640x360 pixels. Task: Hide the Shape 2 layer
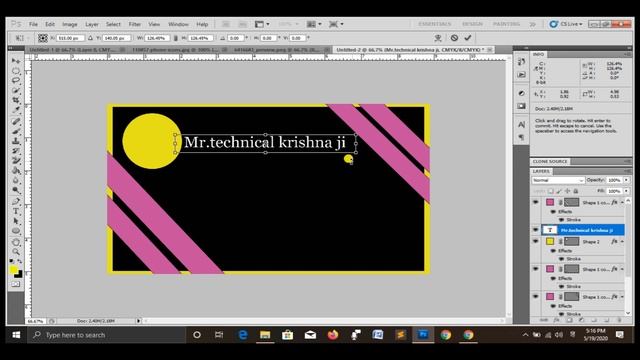pyautogui.click(x=536, y=242)
